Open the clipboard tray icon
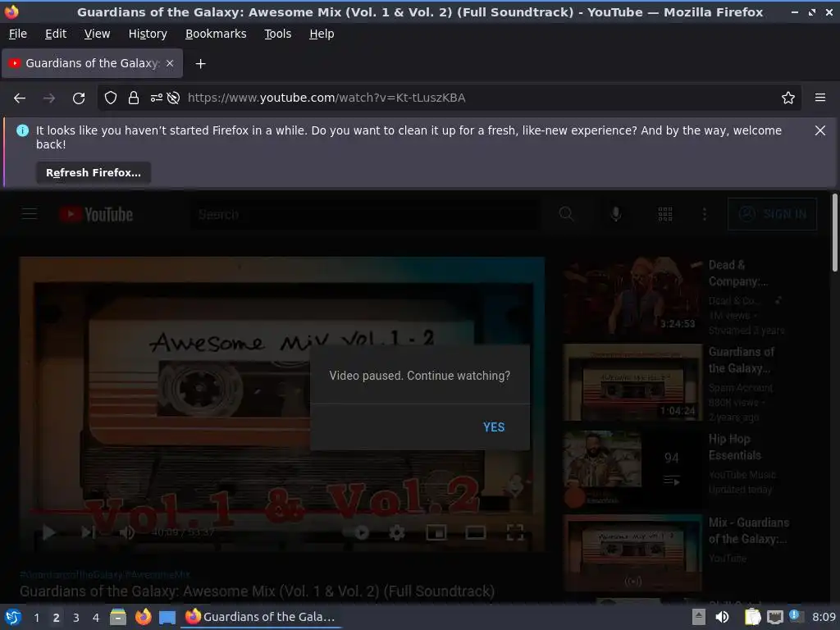The image size is (840, 630). (753, 617)
